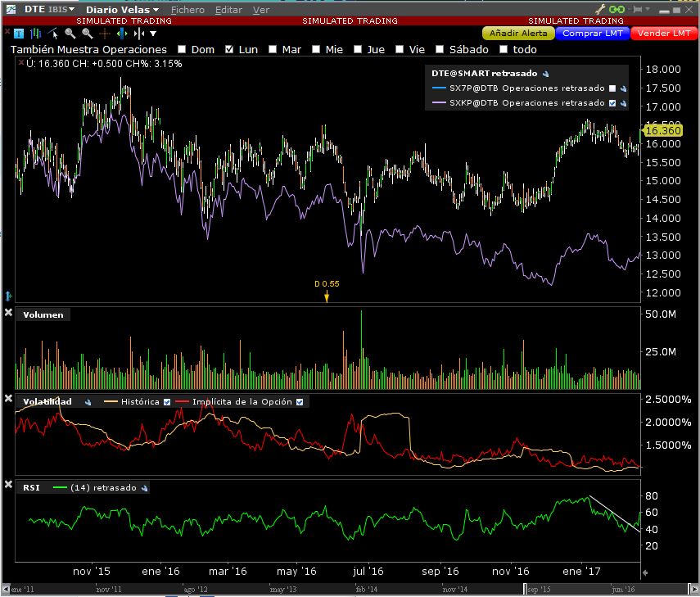Click the horizontal expand chart icon

122,34
